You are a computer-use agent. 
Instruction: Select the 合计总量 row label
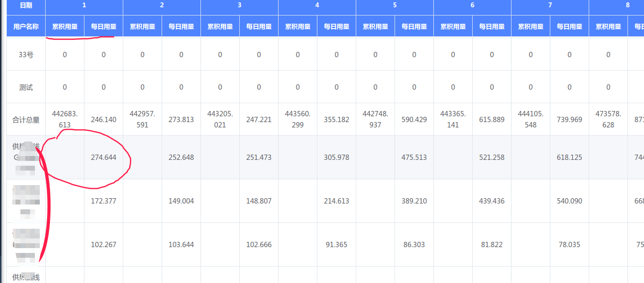[x=26, y=120]
